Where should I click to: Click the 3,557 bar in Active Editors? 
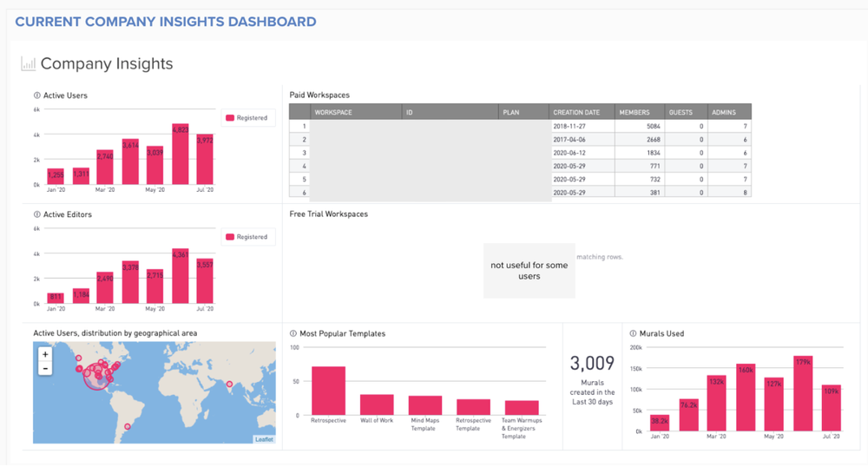point(205,281)
